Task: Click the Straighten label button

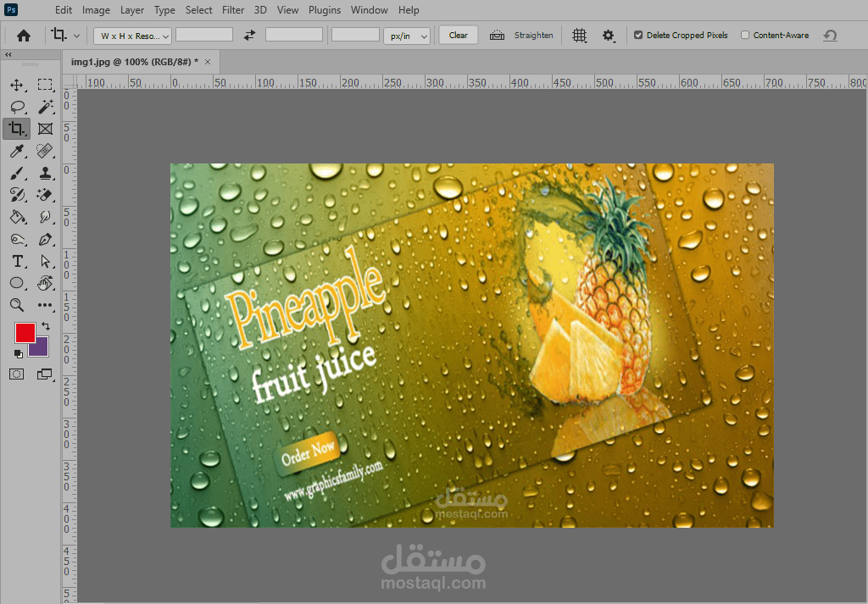Action: click(534, 35)
